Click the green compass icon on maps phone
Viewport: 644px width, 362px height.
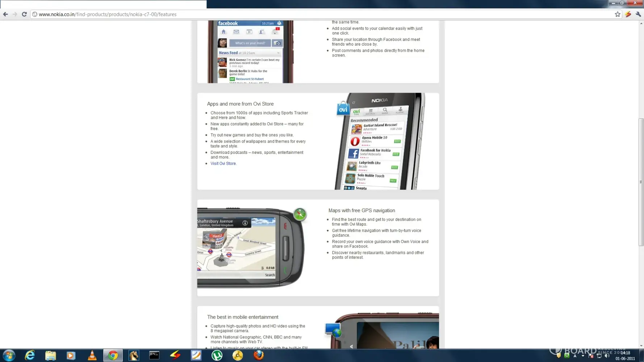[300, 214]
